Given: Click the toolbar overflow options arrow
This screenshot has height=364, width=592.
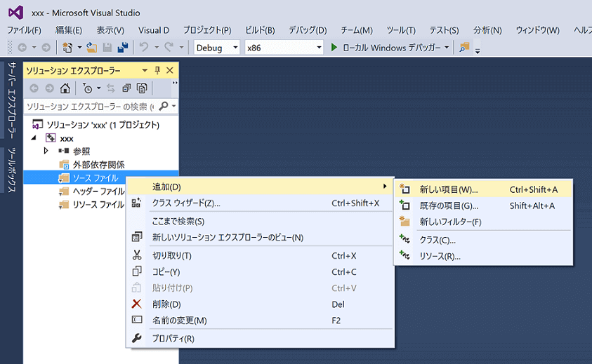Looking at the screenshot, I should pos(478,51).
